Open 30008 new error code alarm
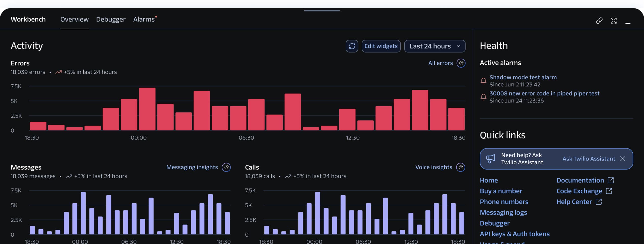 (544, 93)
